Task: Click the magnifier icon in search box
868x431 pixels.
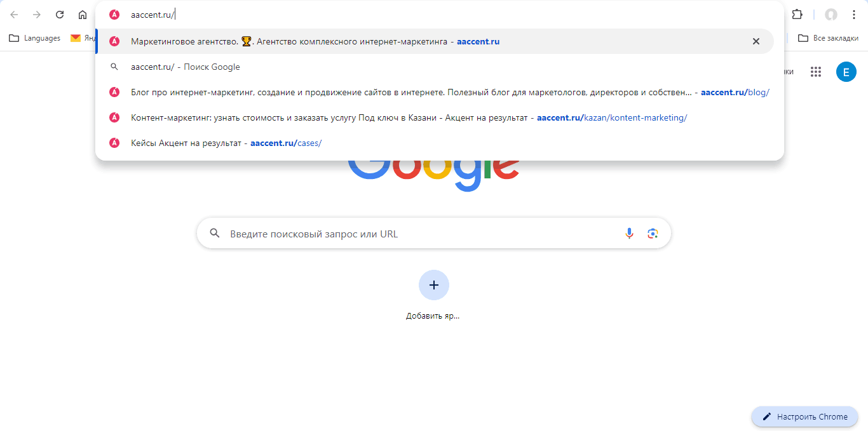Action: tap(215, 234)
